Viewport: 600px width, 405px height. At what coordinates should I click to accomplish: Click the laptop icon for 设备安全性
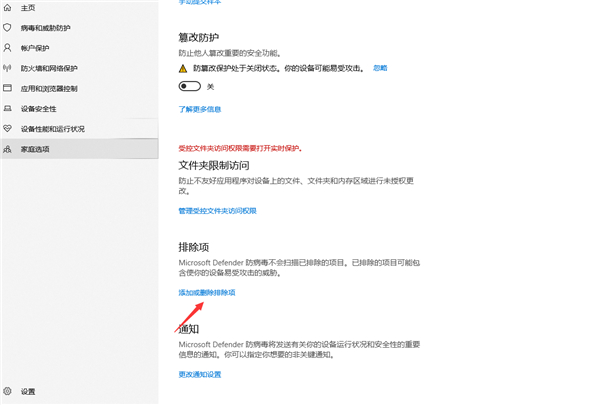pyautogui.click(x=8, y=108)
